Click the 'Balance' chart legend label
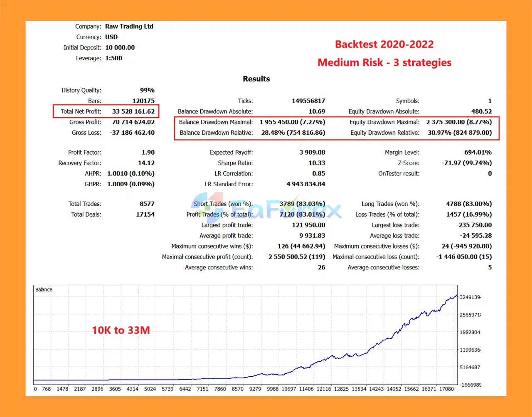 point(44,290)
